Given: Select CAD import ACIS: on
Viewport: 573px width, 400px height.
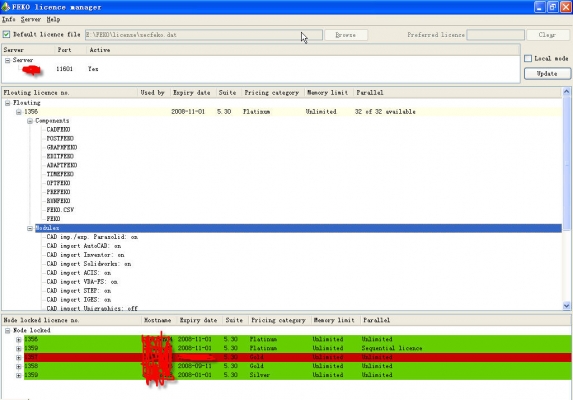Looking at the screenshot, I should tap(79, 273).
